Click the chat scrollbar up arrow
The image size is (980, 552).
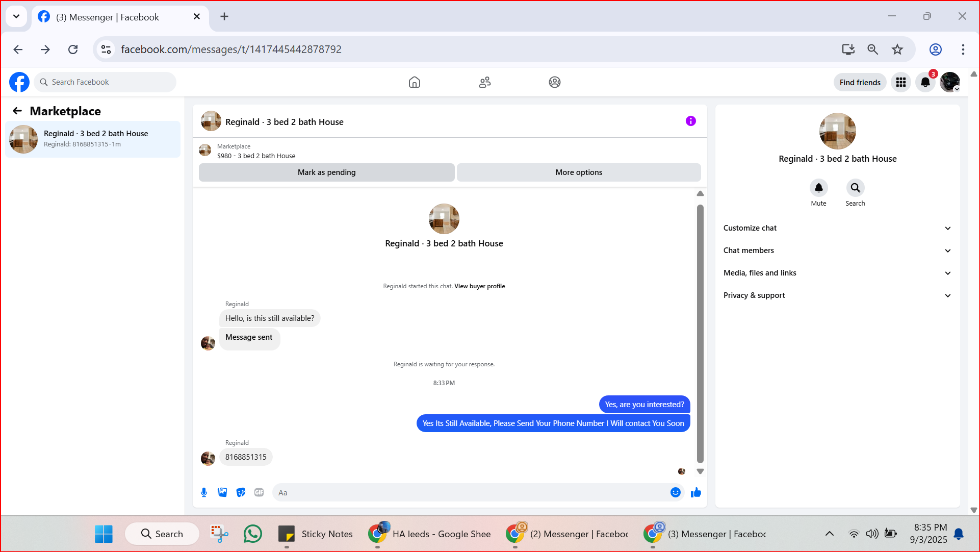(x=700, y=194)
